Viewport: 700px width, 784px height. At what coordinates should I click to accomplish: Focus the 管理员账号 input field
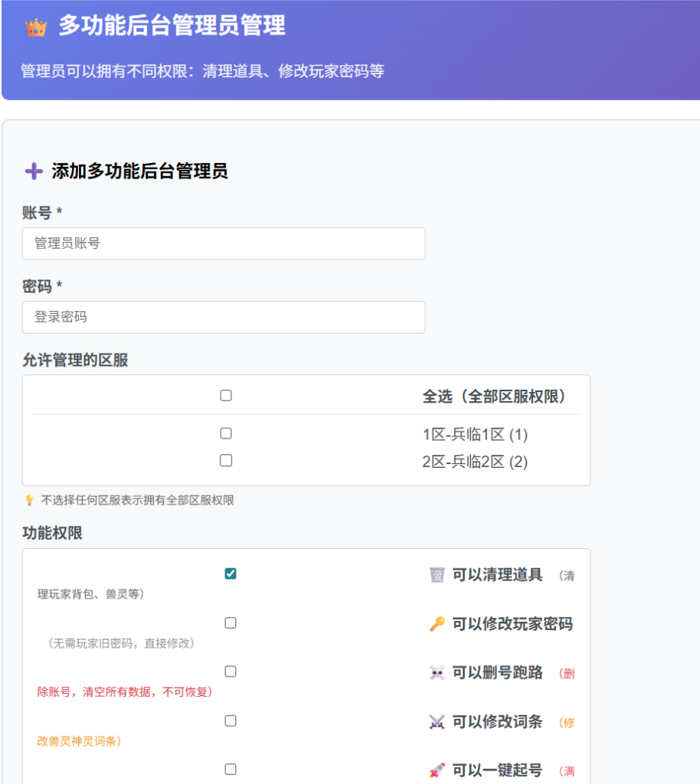coord(224,243)
